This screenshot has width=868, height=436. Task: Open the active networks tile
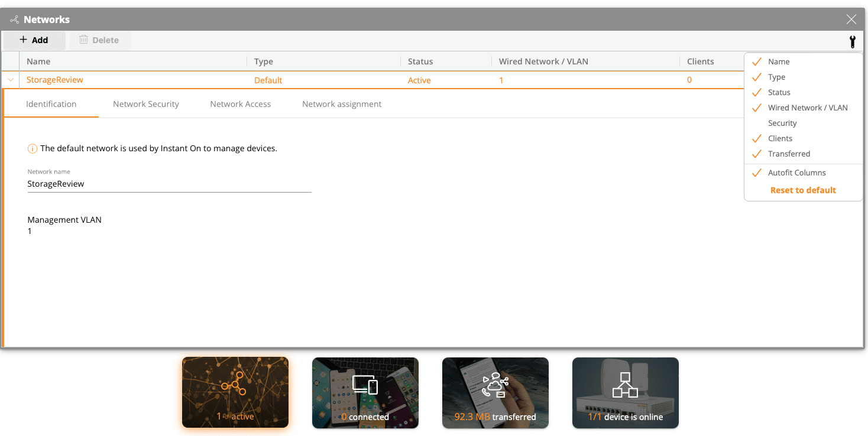pyautogui.click(x=235, y=392)
